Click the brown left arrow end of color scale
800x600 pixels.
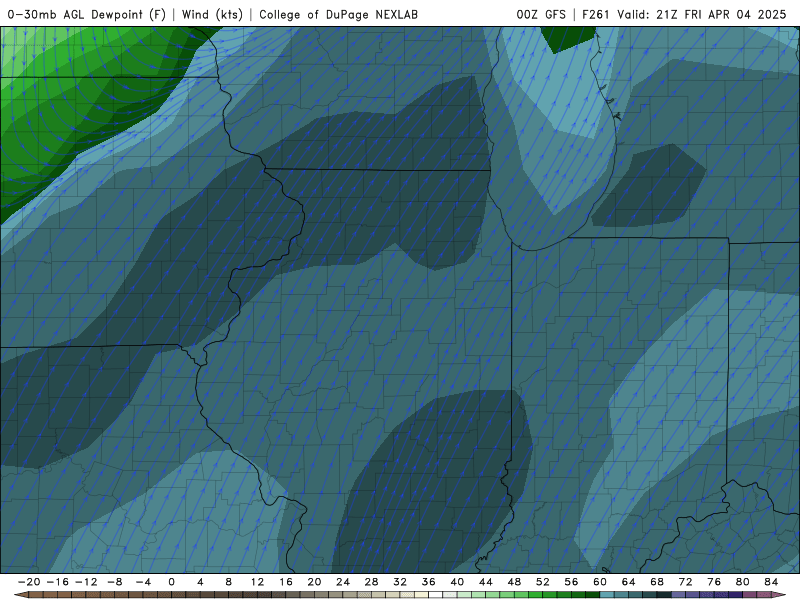tap(21, 595)
